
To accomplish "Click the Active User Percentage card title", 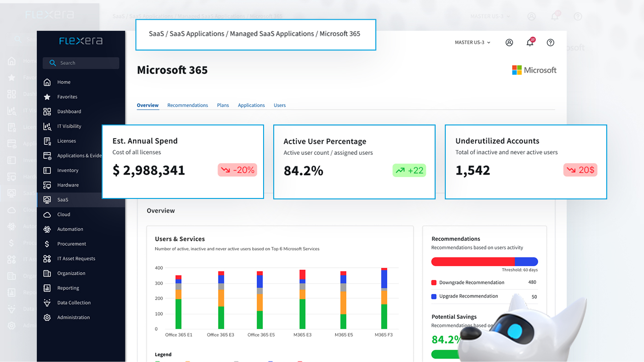I will [325, 141].
